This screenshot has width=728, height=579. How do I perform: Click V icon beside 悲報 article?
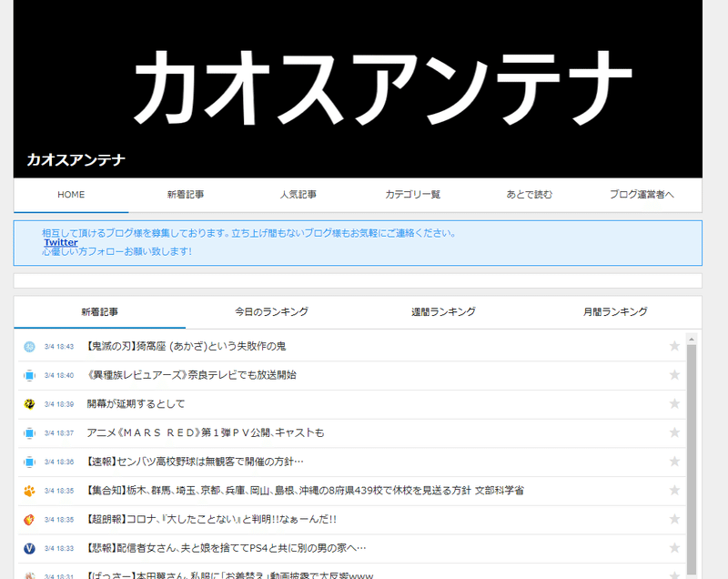point(29,548)
